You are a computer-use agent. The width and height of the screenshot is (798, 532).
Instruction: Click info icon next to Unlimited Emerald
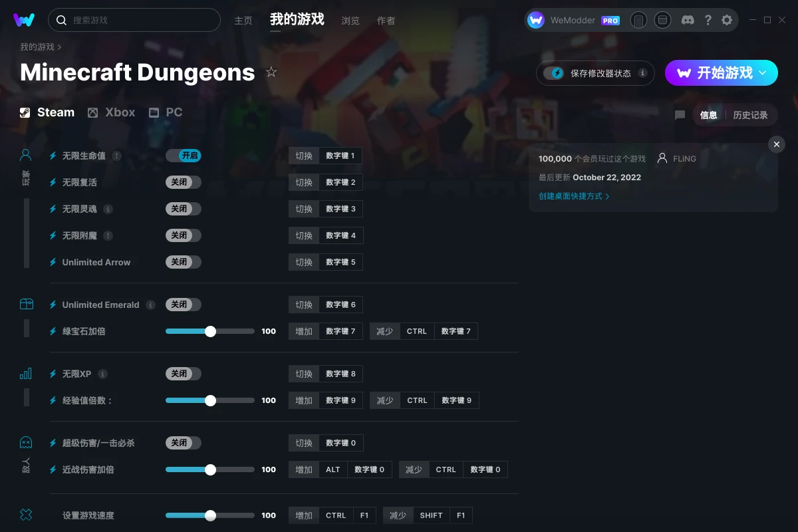tap(151, 305)
